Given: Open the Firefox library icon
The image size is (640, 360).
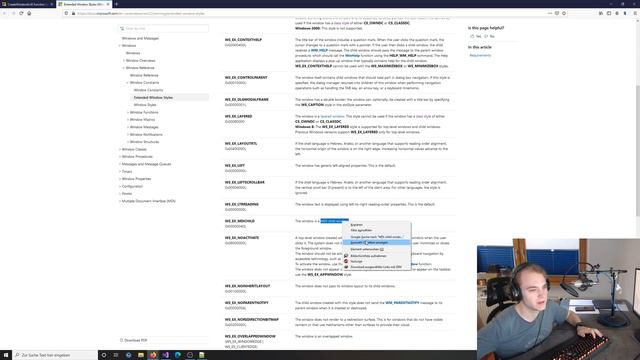Looking at the screenshot, I should click(601, 13).
